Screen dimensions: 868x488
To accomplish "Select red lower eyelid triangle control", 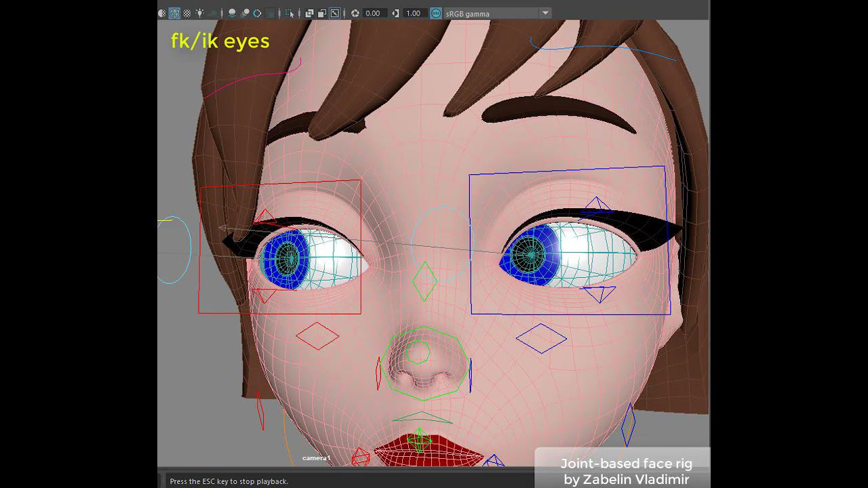I will click(264, 296).
